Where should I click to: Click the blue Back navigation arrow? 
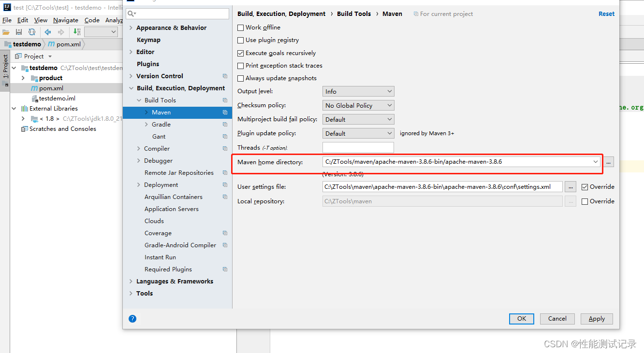[48, 32]
